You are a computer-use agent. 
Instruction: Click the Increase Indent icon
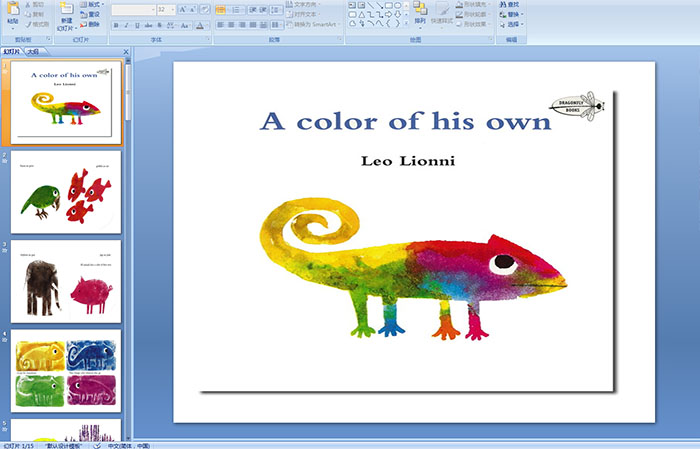[x=263, y=10]
